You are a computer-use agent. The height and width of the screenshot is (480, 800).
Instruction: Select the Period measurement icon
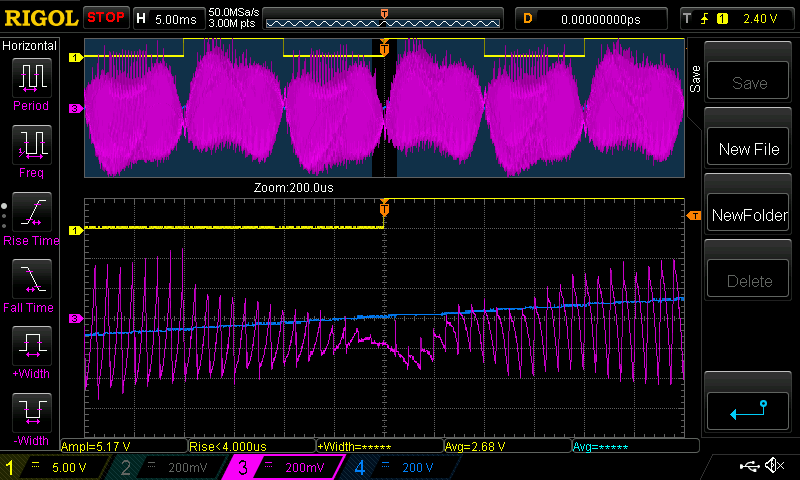(x=31, y=77)
